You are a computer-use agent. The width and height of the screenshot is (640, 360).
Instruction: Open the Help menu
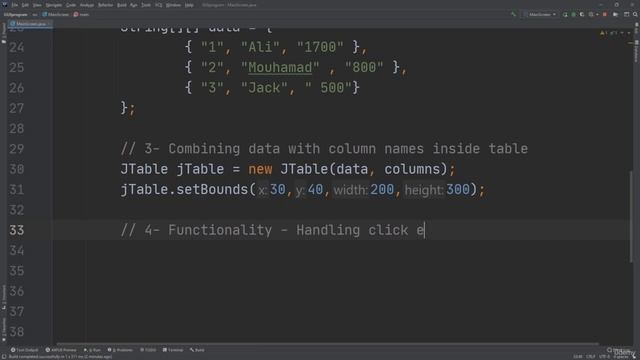point(189,5)
